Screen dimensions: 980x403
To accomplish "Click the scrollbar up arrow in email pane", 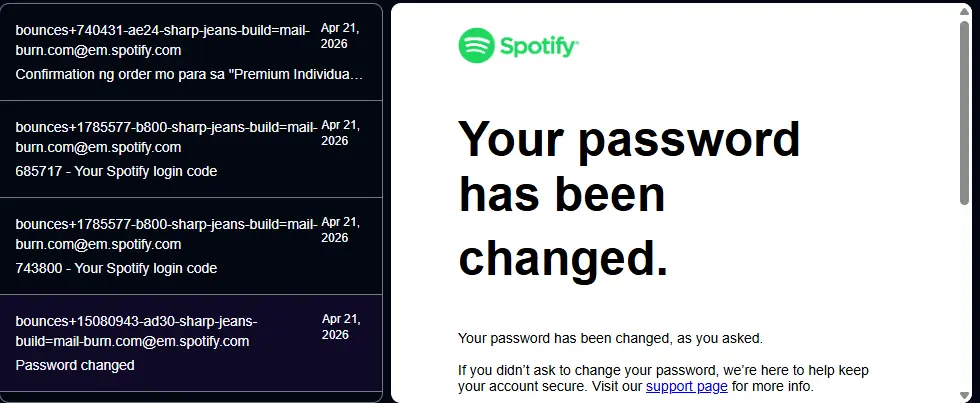I will pyautogui.click(x=965, y=10).
